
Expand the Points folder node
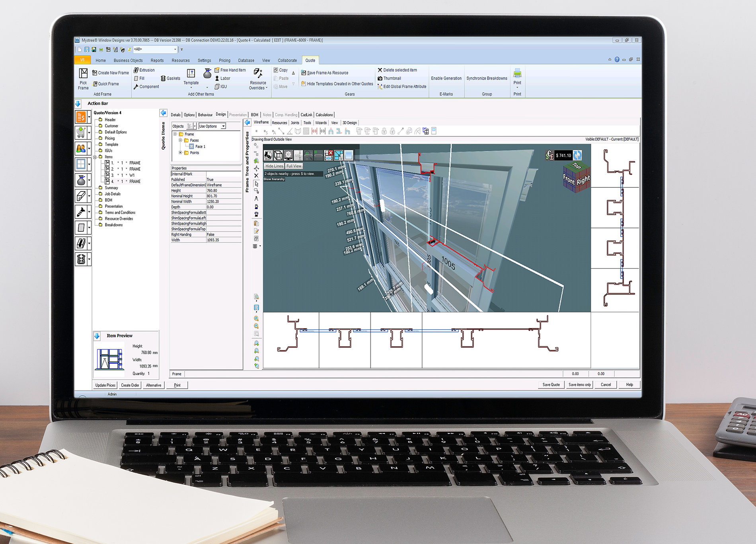tap(180, 153)
